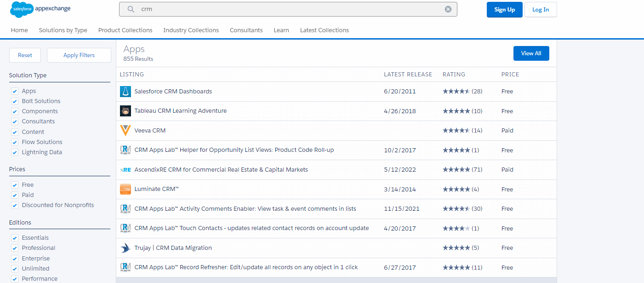The height and width of the screenshot is (283, 644).
Task: Click the Reset filters button
Action: [x=25, y=55]
